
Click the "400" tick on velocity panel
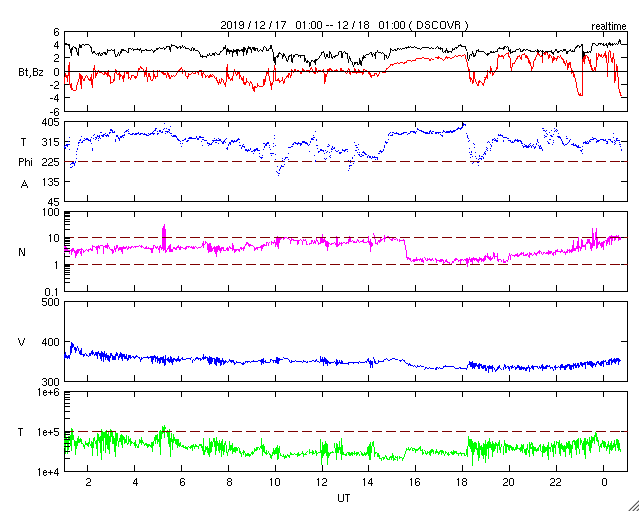pos(51,342)
